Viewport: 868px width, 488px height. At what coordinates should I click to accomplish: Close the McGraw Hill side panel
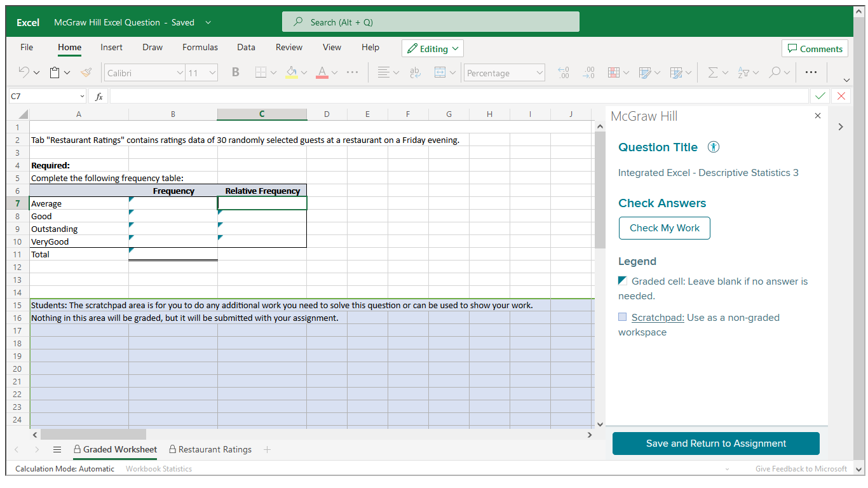point(818,116)
